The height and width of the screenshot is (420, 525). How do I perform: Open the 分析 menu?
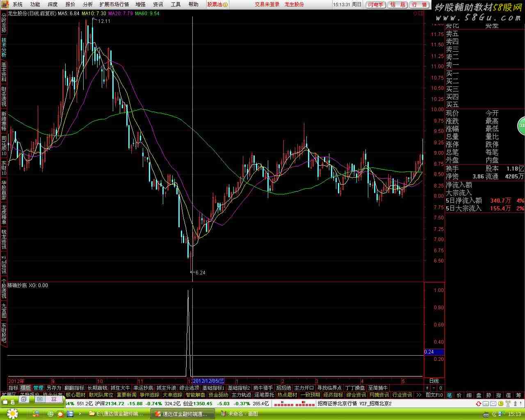click(88, 4)
